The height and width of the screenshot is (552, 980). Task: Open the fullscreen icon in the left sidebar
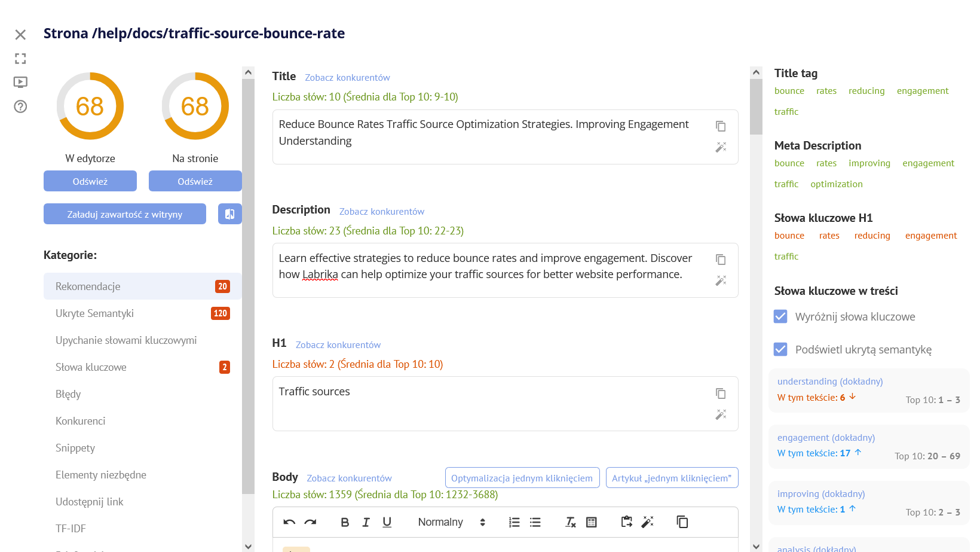tap(20, 58)
